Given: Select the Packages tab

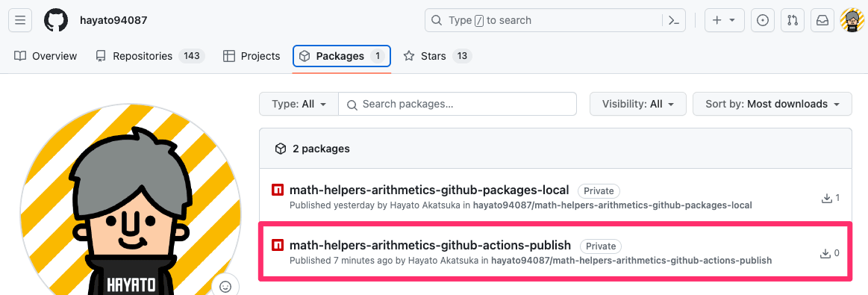Looking at the screenshot, I should [342, 56].
